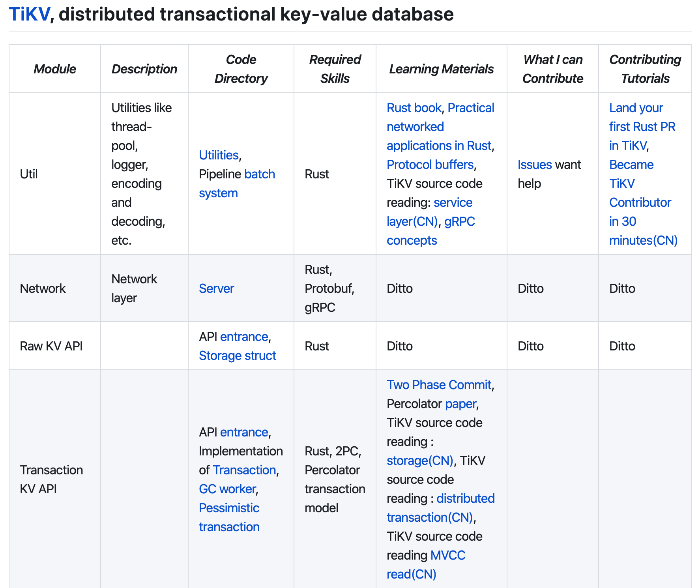Click the Issues link in the Util row
Image resolution: width=700 pixels, height=588 pixels.
pos(534,165)
